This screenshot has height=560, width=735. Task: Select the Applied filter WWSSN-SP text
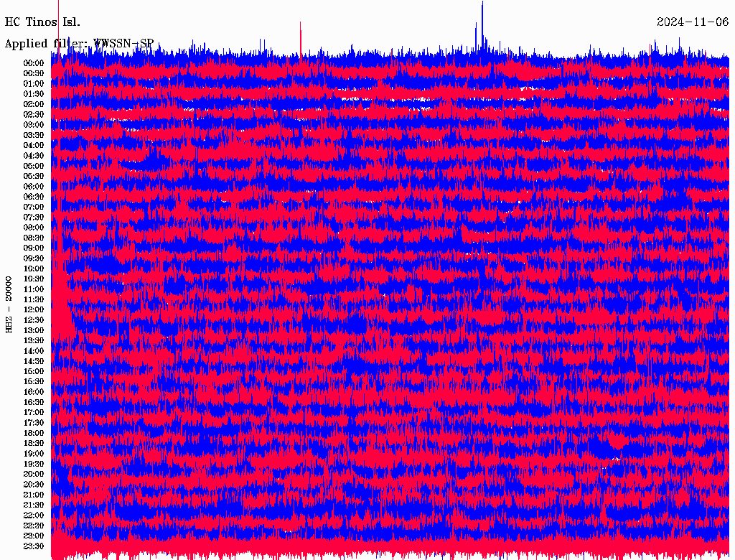point(79,43)
